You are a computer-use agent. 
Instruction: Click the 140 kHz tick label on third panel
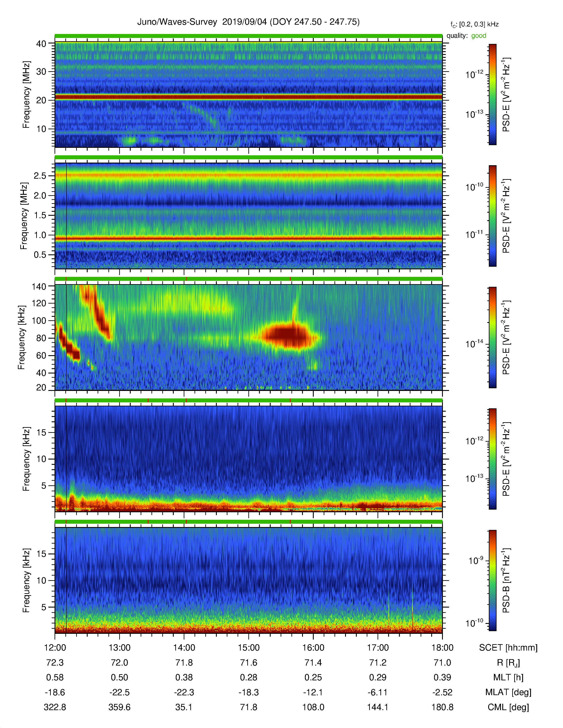point(39,286)
